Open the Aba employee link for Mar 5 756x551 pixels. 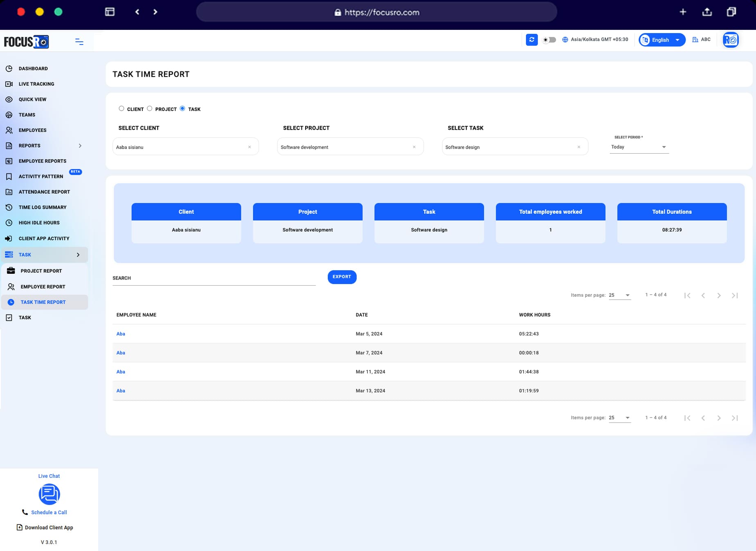120,334
